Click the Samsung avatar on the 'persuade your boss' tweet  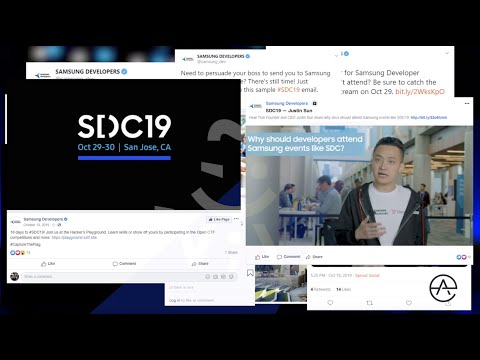coord(188,59)
